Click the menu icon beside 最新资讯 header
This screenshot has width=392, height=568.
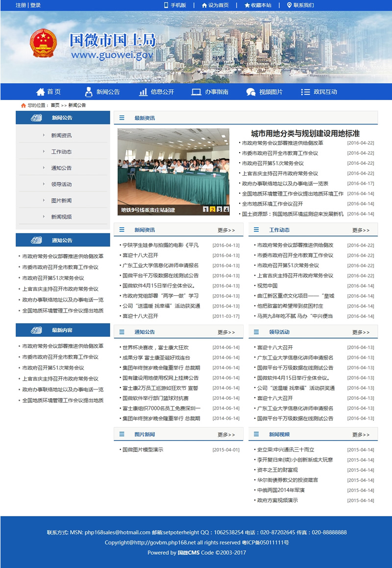click(122, 118)
